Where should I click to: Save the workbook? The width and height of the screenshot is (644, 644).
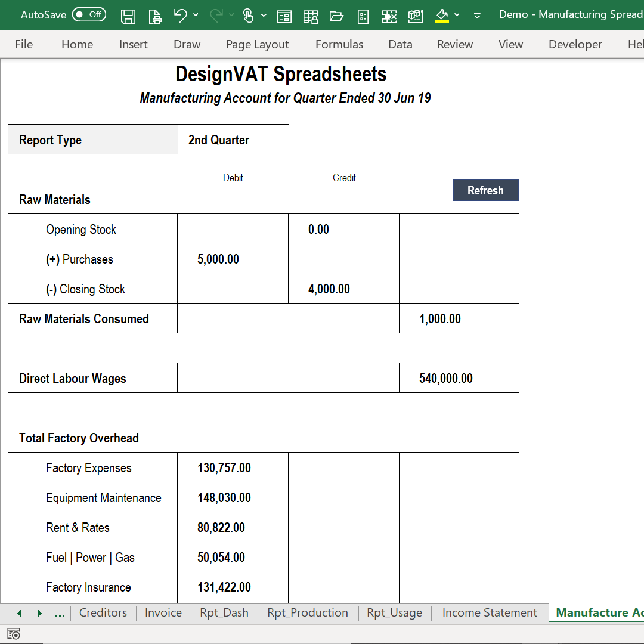click(128, 15)
